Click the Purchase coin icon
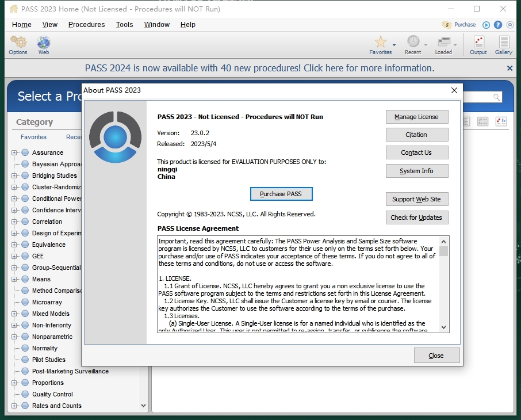The height and width of the screenshot is (420, 521). tap(447, 25)
